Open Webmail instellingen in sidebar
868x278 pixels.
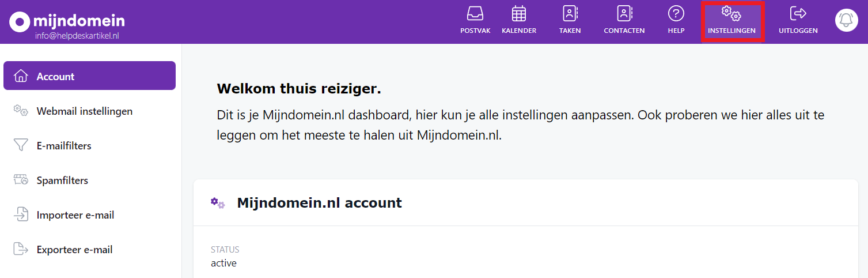click(x=84, y=111)
